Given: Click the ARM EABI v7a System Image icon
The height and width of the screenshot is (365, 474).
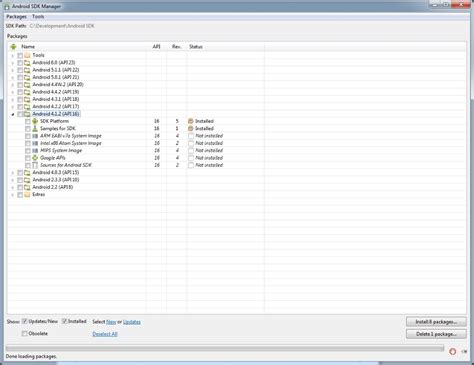Looking at the screenshot, I should [x=35, y=136].
